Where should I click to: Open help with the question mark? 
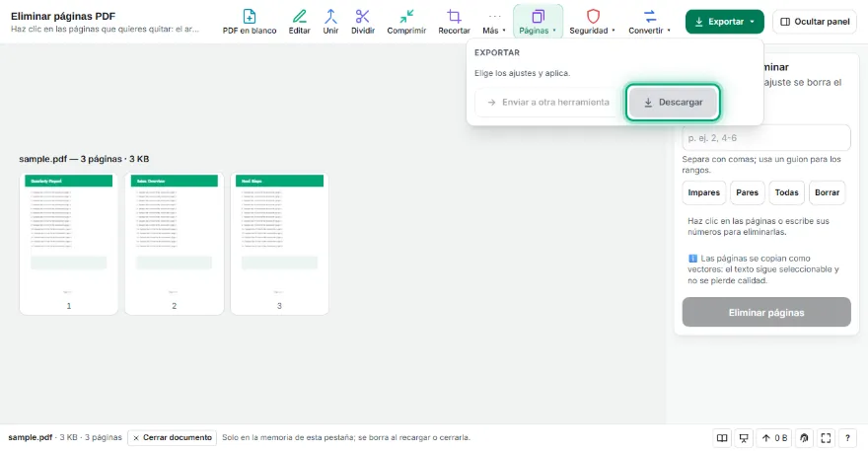click(x=847, y=438)
